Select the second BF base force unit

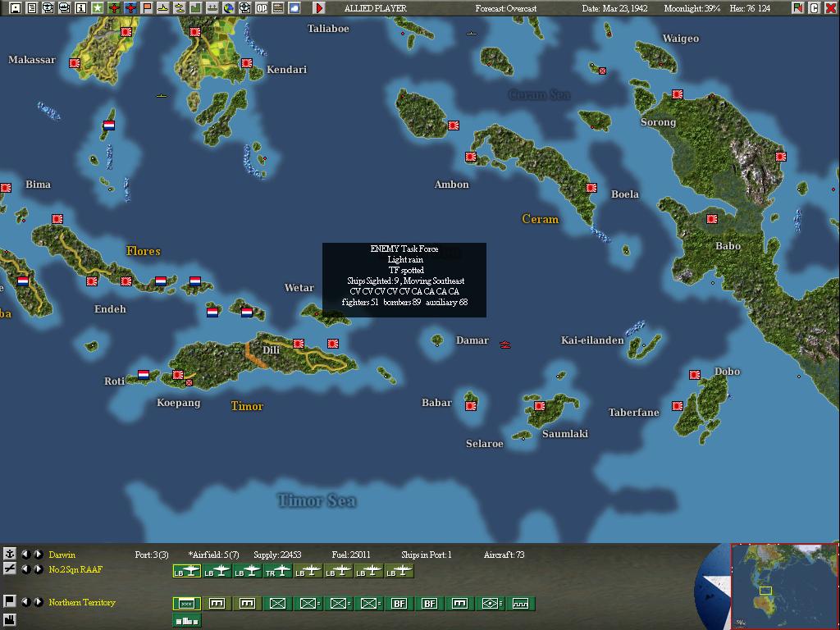[430, 604]
